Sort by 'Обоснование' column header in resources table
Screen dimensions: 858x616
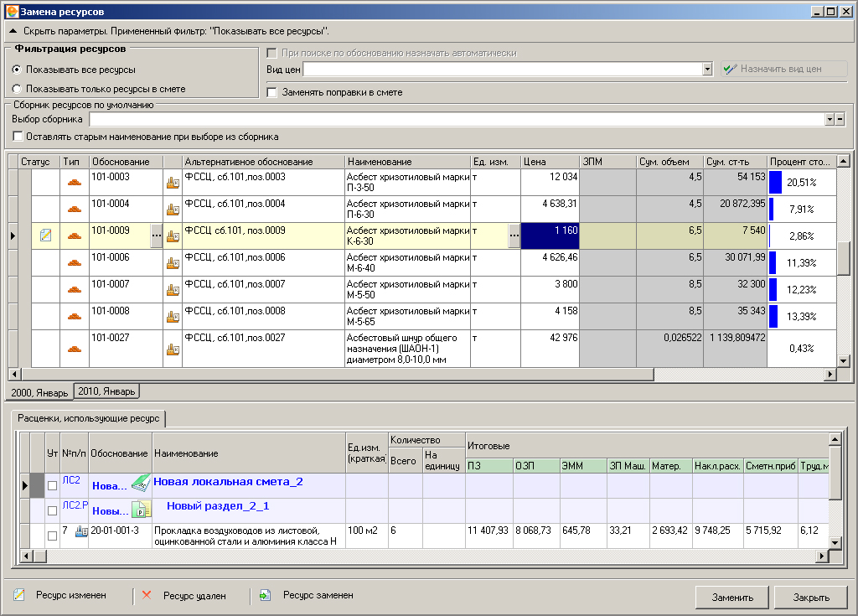[x=126, y=162]
